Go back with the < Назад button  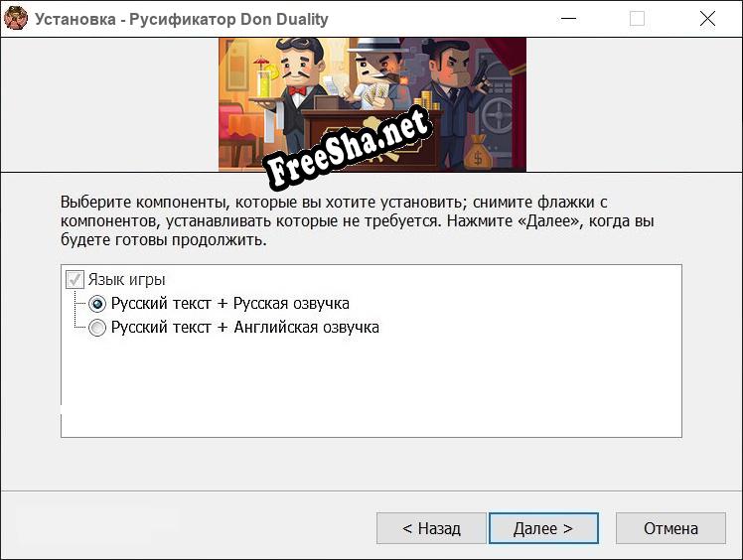click(431, 528)
